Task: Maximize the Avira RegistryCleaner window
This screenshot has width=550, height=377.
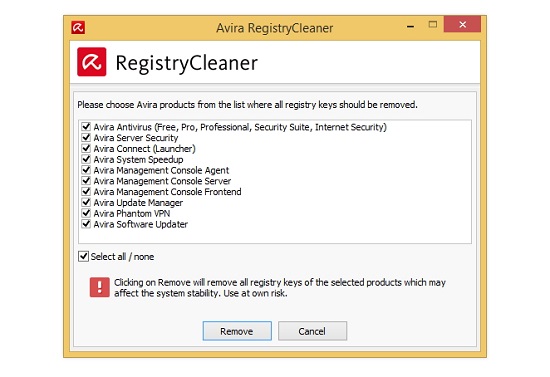Action: (x=433, y=25)
